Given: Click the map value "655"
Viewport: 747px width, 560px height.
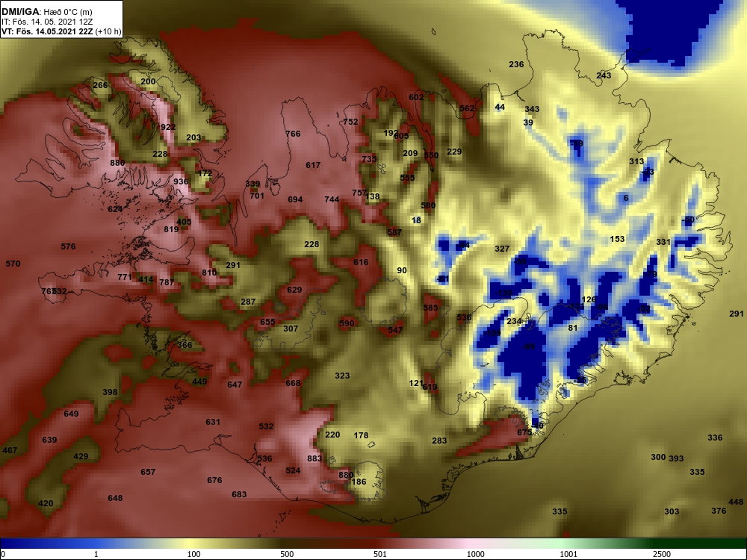Looking at the screenshot, I should tap(267, 322).
